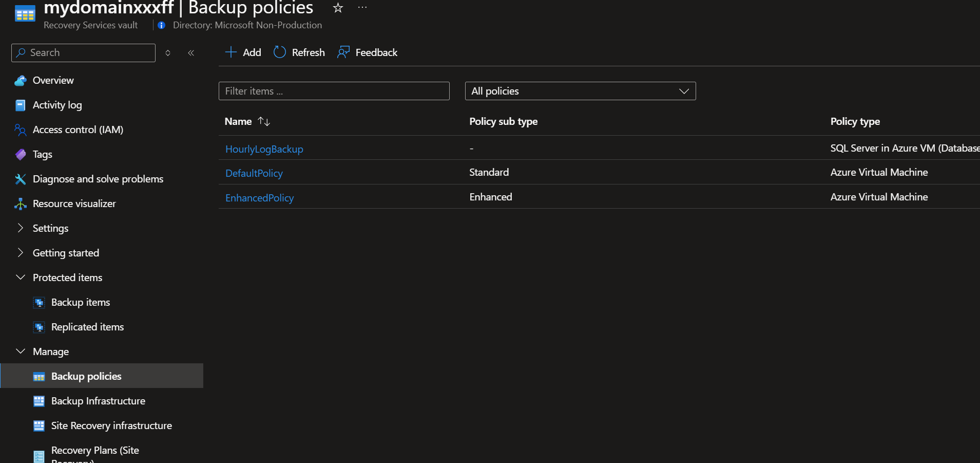The width and height of the screenshot is (980, 463).
Task: Click the Feedback person icon
Action: coord(343,52)
